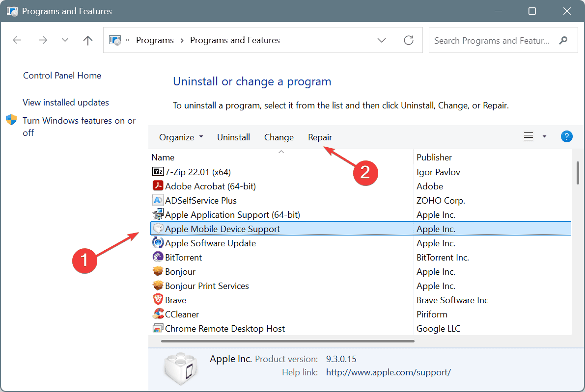This screenshot has width=585, height=392.
Task: Click the vertical scrollbar thumb
Action: pyautogui.click(x=578, y=173)
